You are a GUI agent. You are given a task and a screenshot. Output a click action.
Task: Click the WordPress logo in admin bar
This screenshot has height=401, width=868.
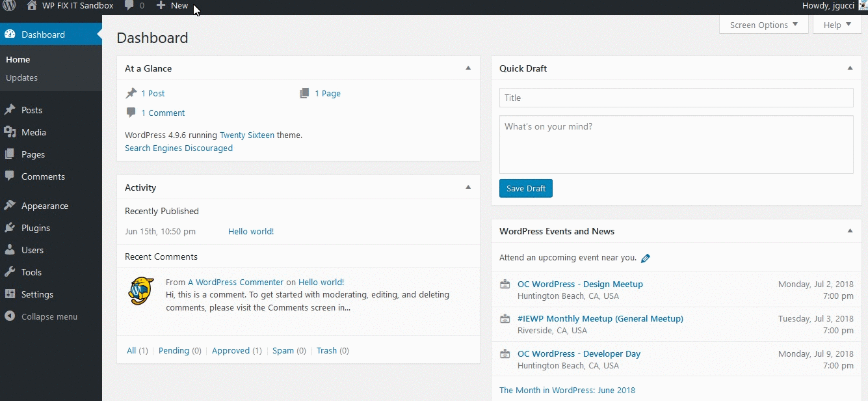pos(9,6)
